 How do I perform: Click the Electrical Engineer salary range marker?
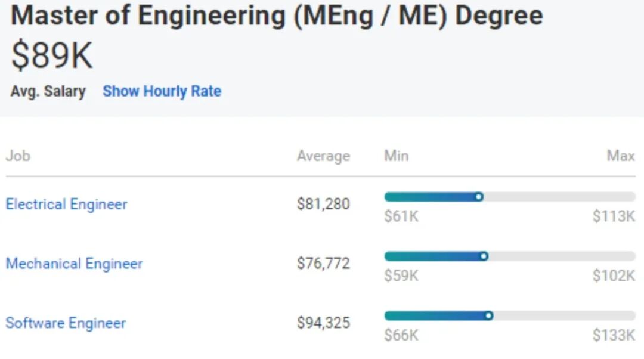(479, 197)
